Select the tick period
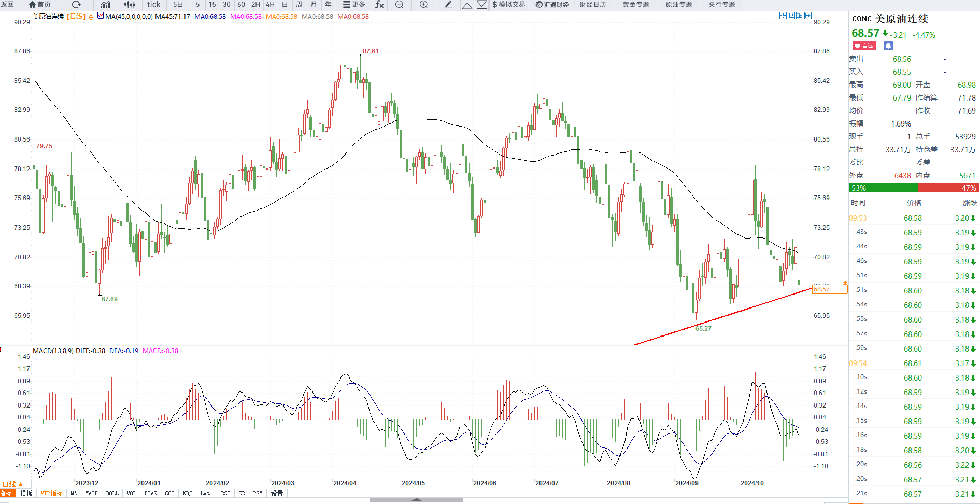This screenshot has width=980, height=504. click(153, 5)
